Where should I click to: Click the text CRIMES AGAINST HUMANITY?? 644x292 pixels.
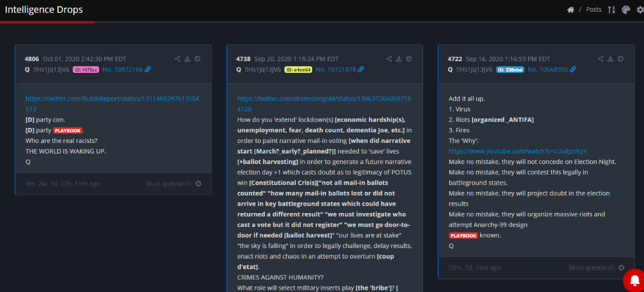click(x=279, y=278)
